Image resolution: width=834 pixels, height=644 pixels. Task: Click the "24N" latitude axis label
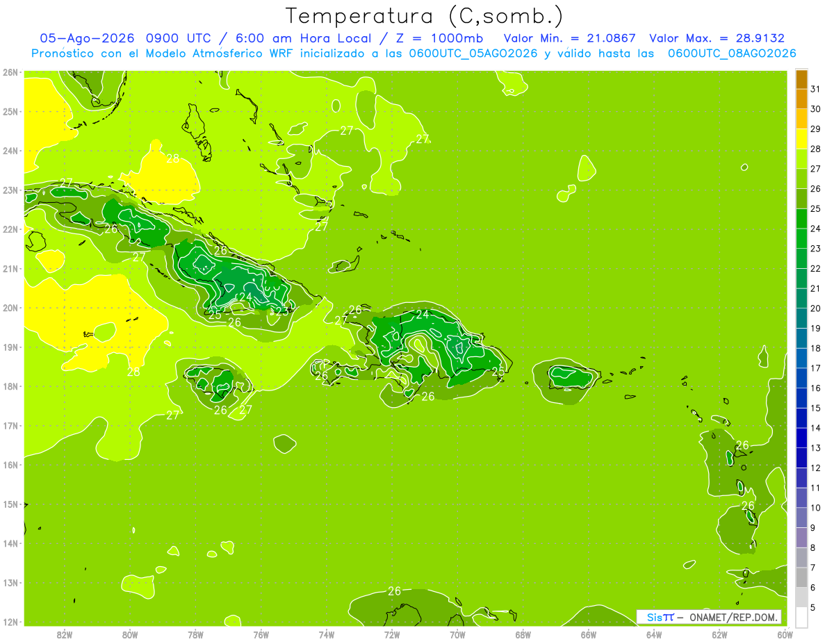10,151
